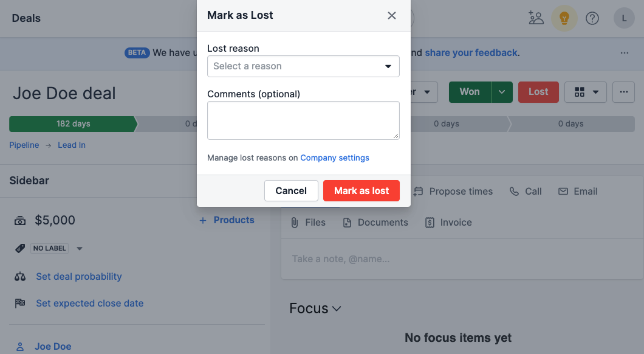This screenshot has width=644, height=354.
Task: Switch to the Email tab
Action: click(578, 191)
